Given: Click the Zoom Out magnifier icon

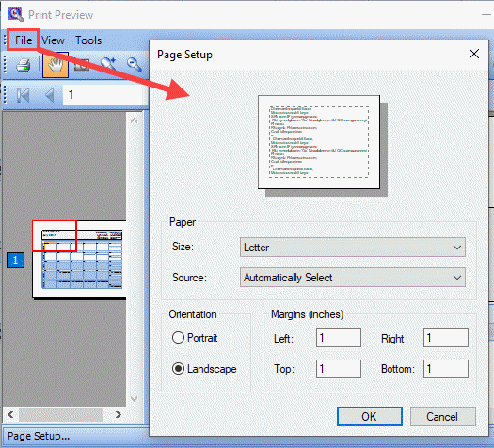Looking at the screenshot, I should [x=135, y=65].
